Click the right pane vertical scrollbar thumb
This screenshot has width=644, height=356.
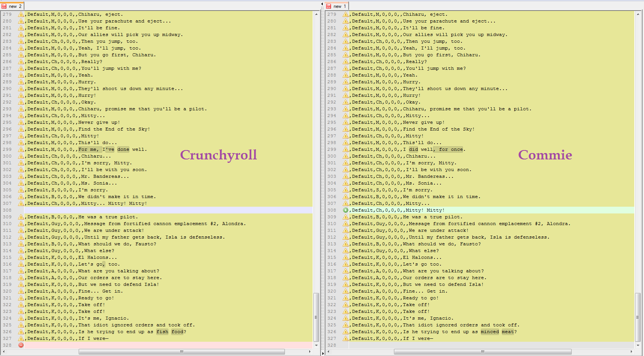pos(638,317)
